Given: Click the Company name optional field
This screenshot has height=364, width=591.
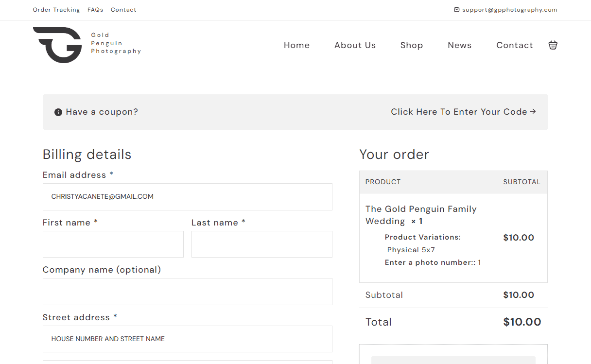Looking at the screenshot, I should click(187, 292).
